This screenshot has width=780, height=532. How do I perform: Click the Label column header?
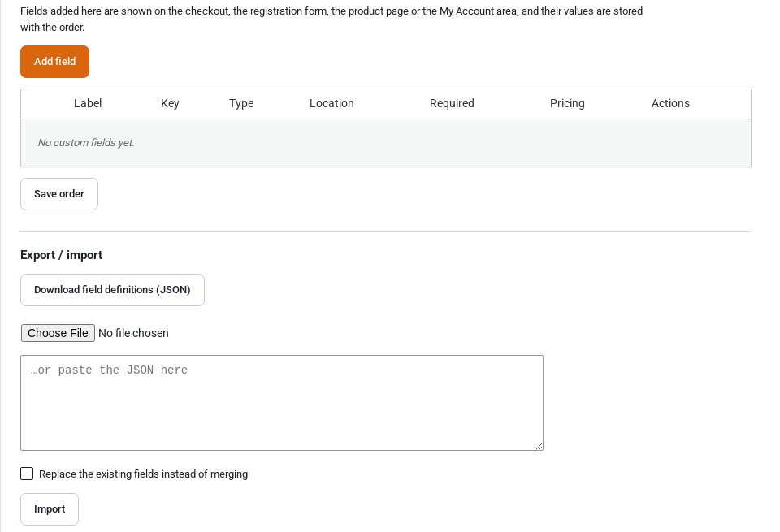point(88,103)
